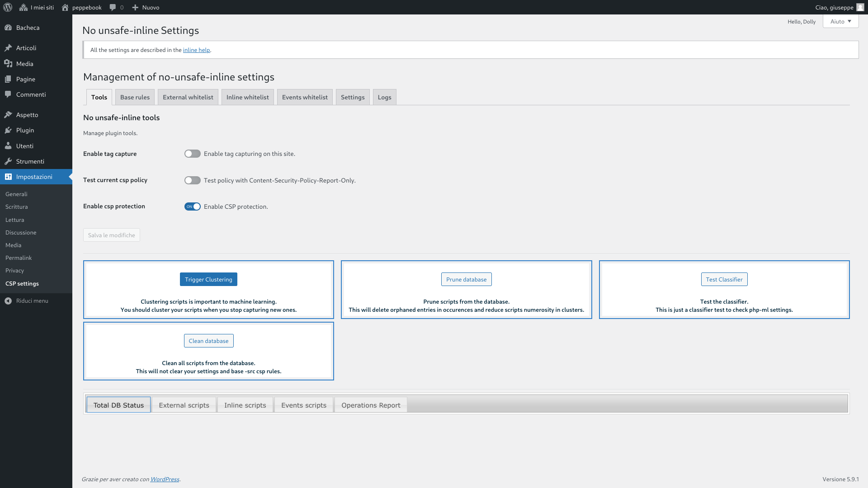
Task: Click the Impostazioni settings icon
Action: click(x=9, y=176)
